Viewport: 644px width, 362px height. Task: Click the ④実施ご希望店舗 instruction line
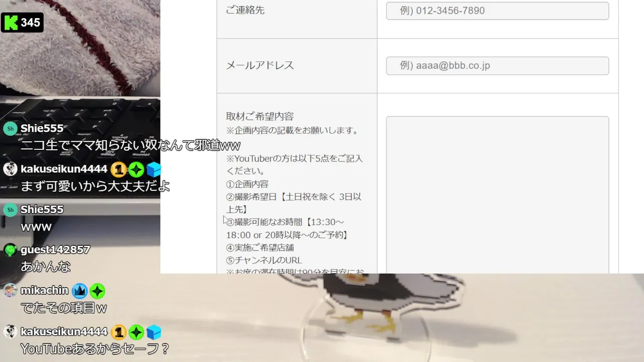click(260, 248)
